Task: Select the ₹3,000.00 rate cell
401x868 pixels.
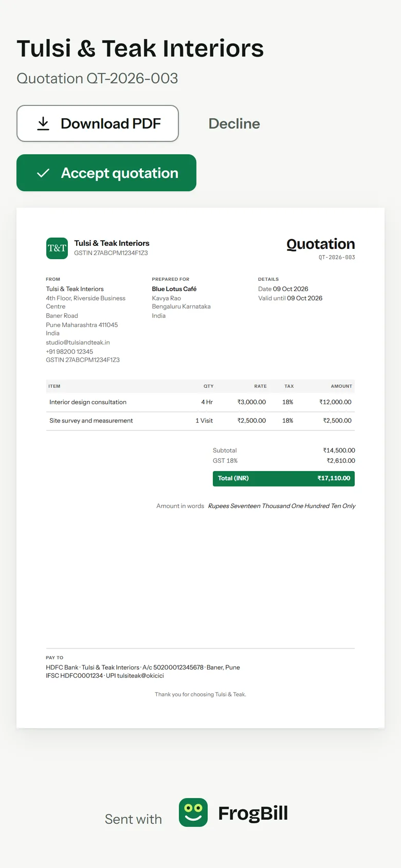Action: coord(251,402)
